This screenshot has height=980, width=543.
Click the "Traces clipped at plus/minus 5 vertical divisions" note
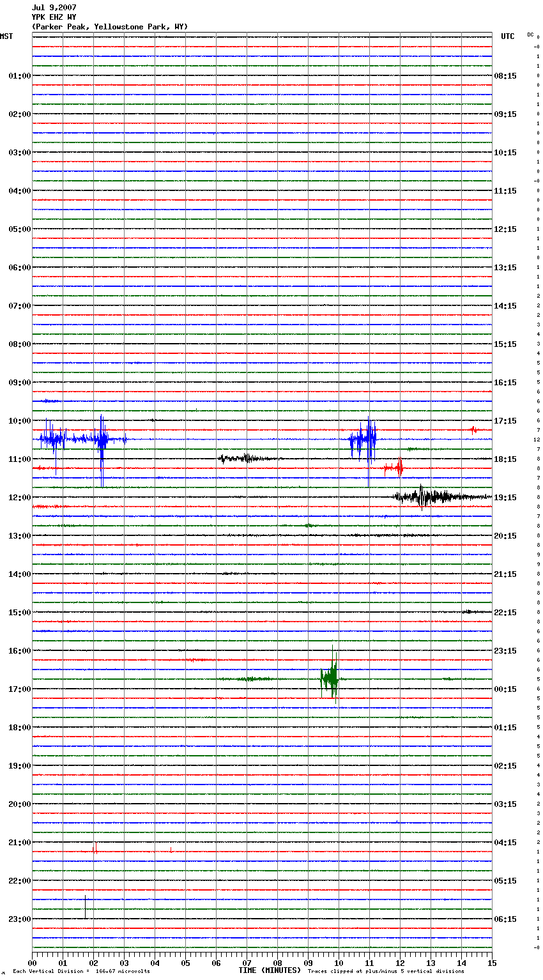click(386, 972)
